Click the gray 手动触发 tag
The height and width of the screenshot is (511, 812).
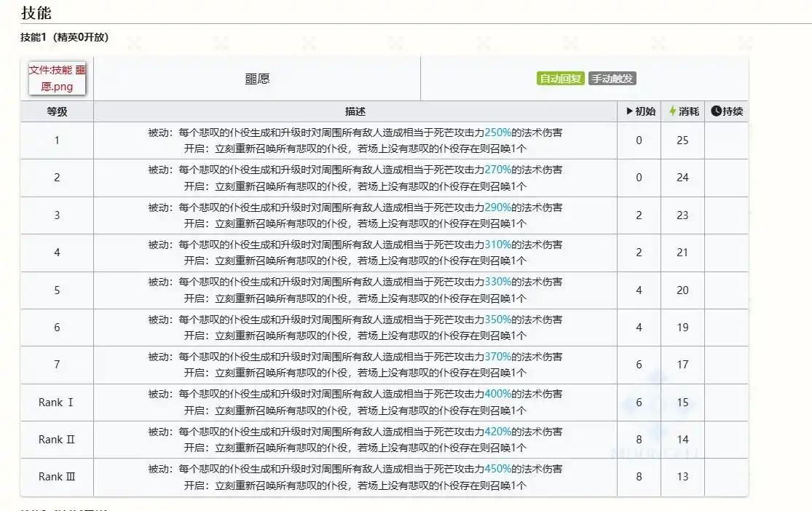[612, 79]
